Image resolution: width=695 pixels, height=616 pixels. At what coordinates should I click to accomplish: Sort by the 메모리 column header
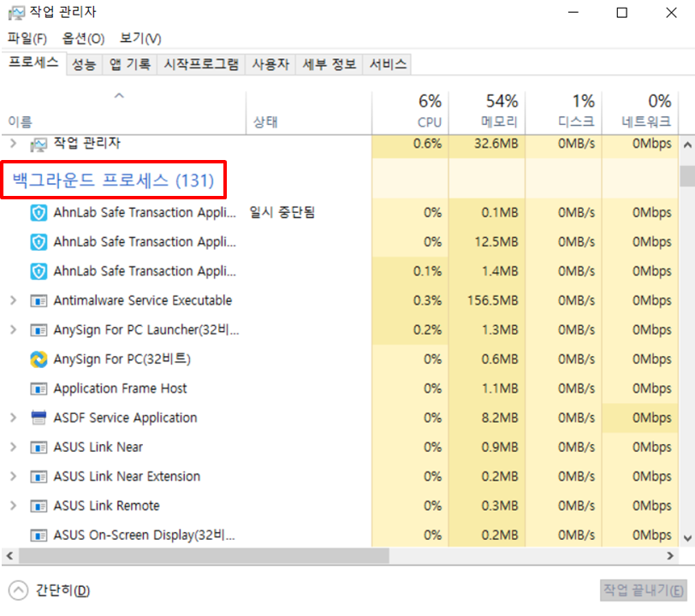point(487,113)
